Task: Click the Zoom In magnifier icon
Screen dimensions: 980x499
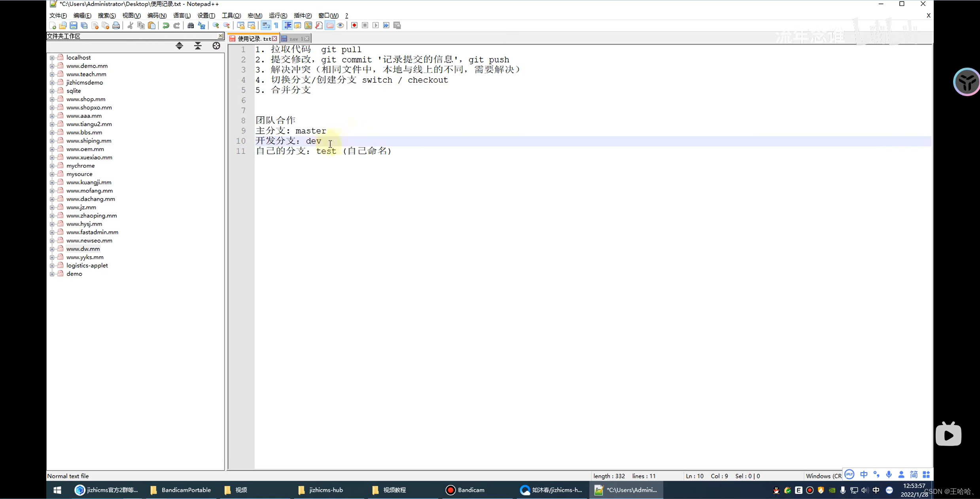Action: 216,25
